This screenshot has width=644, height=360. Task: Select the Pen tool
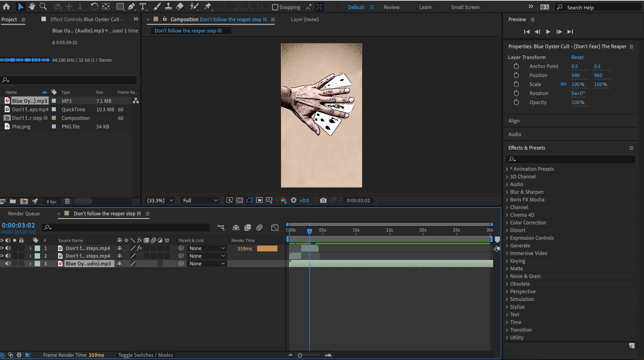click(x=131, y=7)
